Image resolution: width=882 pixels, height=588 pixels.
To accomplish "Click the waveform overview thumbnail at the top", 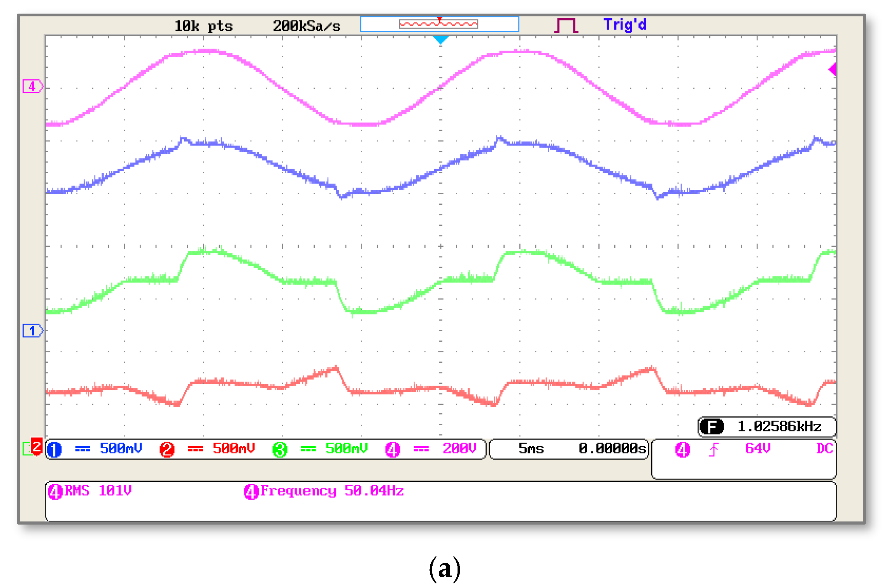I will click(x=439, y=24).
